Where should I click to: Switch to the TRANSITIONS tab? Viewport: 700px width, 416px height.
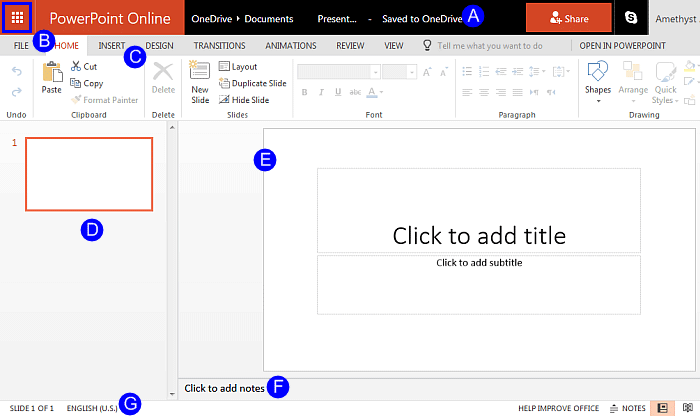219,46
